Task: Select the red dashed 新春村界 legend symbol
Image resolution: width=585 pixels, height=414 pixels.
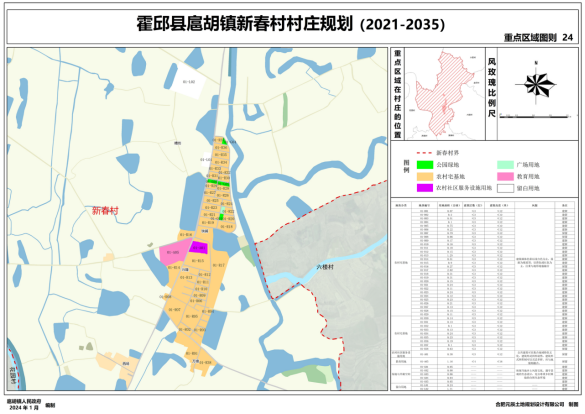Action: point(424,153)
